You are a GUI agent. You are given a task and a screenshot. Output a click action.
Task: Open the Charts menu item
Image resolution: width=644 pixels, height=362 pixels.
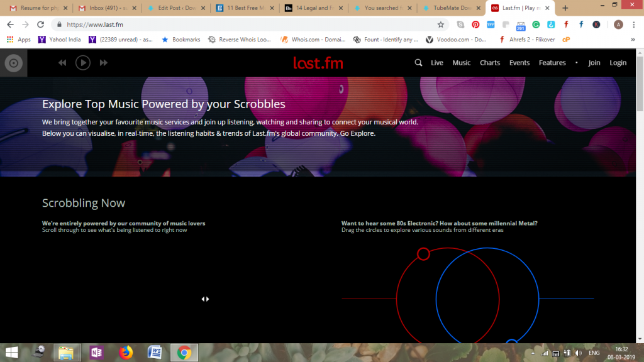point(489,63)
